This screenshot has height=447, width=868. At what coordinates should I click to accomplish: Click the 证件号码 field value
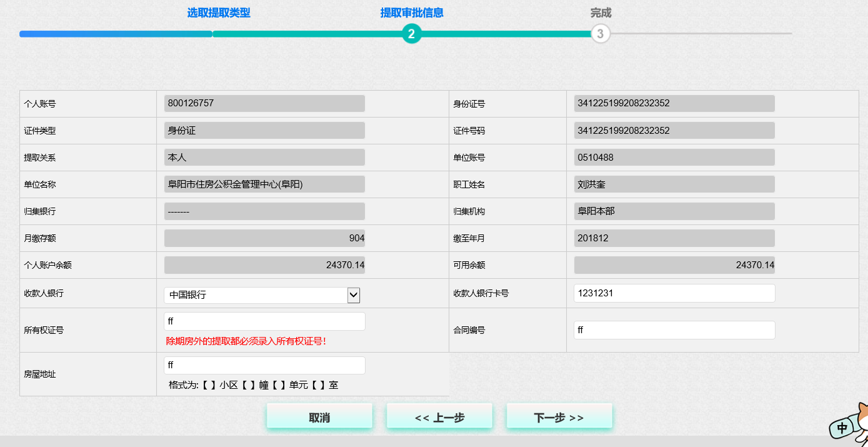point(674,131)
